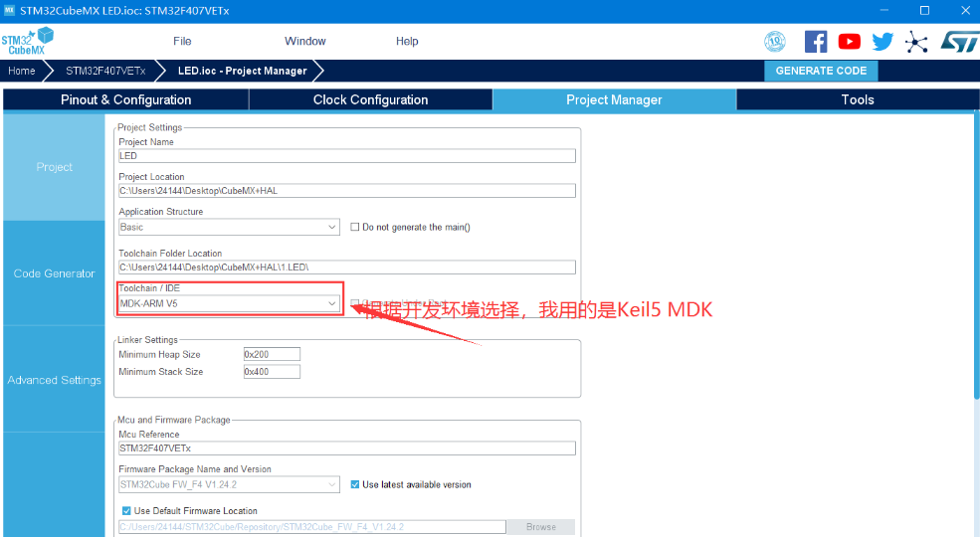Click LED.ioc - Project Manager breadcrumb
Screen dimensions: 980x537
243,71
